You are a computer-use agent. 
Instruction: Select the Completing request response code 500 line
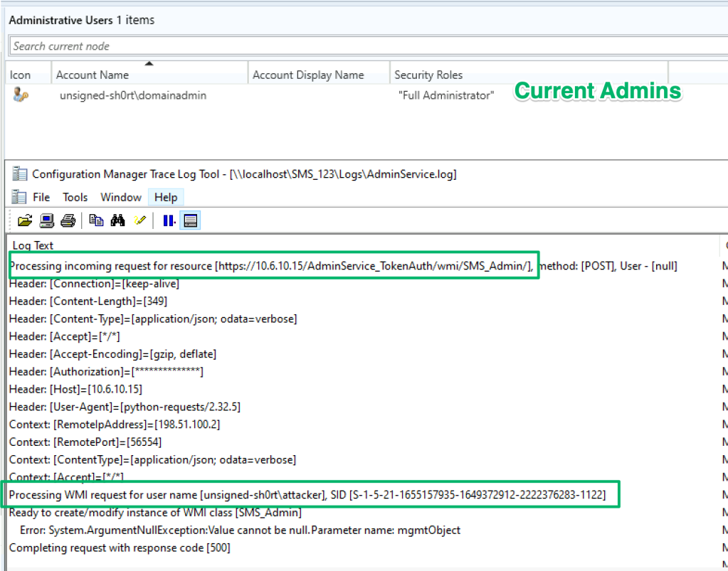click(x=120, y=548)
